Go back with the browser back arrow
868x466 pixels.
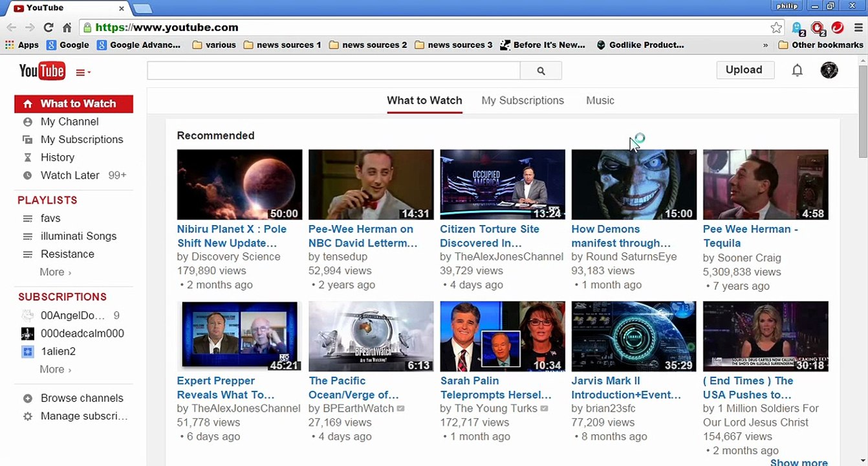pos(11,27)
